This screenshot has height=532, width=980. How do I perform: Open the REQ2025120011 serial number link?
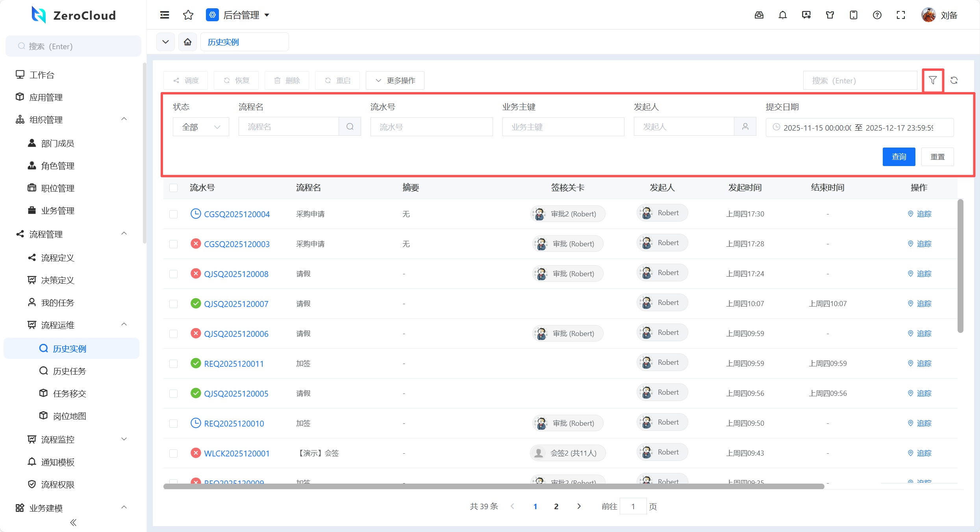(x=234, y=364)
